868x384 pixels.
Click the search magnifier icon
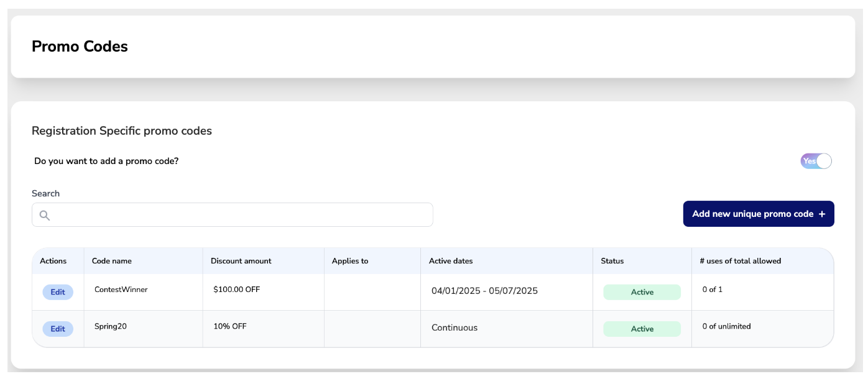[x=45, y=214]
